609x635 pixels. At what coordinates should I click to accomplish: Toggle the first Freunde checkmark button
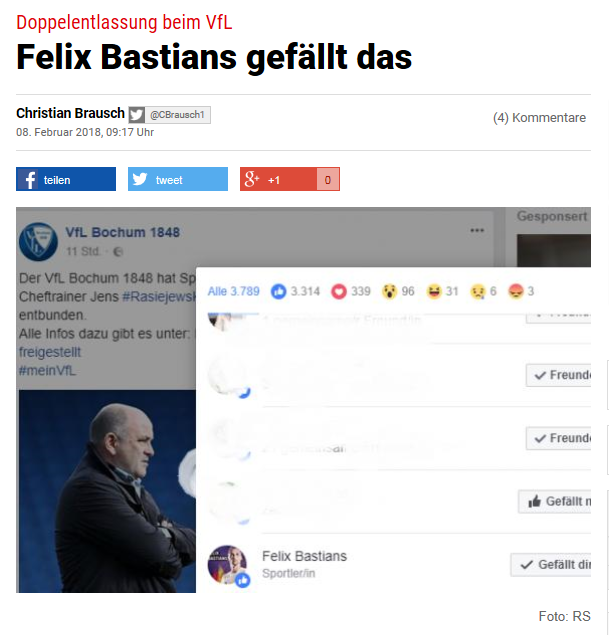pos(558,375)
